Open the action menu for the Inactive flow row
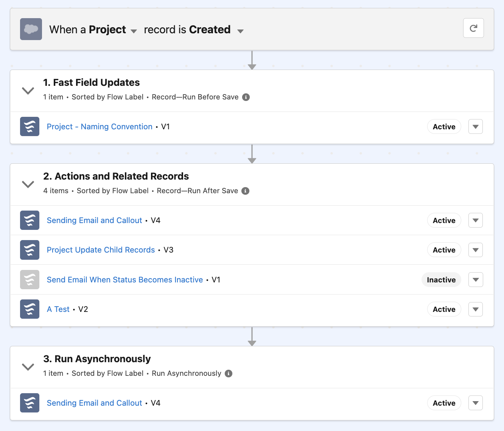Screen dimensions: 504x431 coord(476,280)
